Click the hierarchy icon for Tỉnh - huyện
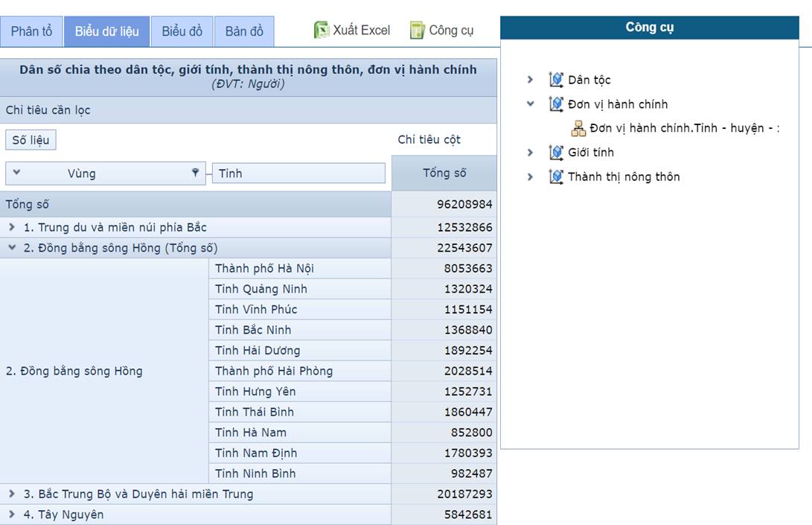The width and height of the screenshot is (812, 525). (x=578, y=128)
